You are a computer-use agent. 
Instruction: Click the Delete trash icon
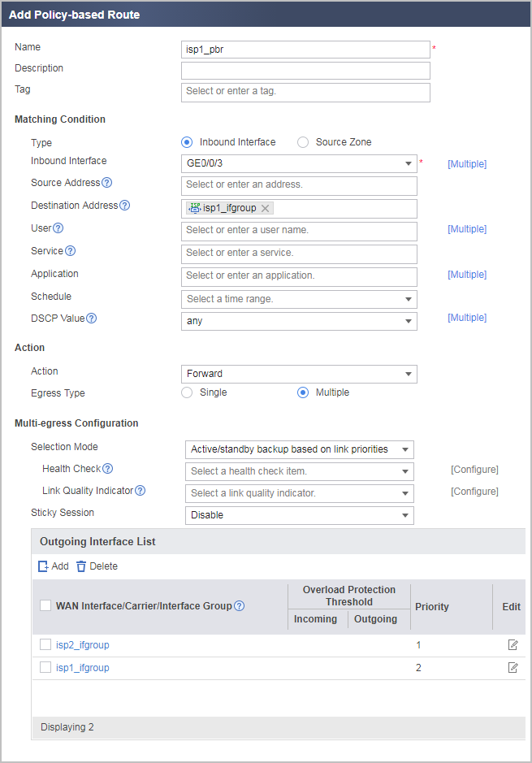point(81,566)
